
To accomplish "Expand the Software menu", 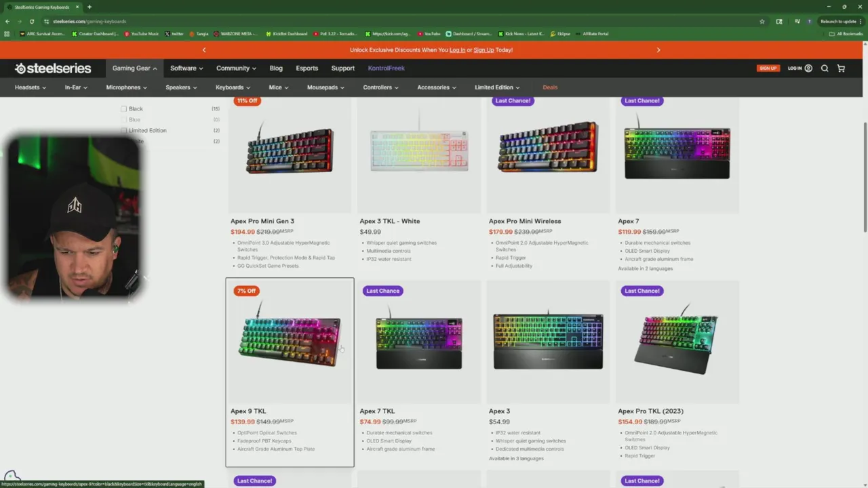I will click(x=186, y=68).
